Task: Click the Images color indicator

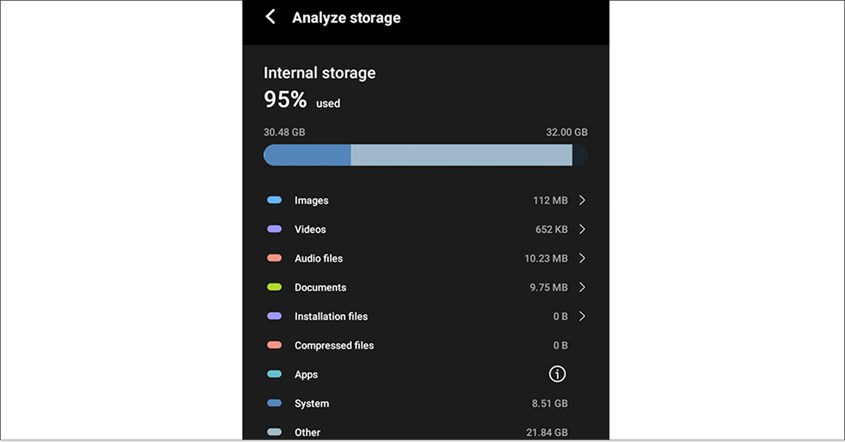Action: tap(274, 200)
